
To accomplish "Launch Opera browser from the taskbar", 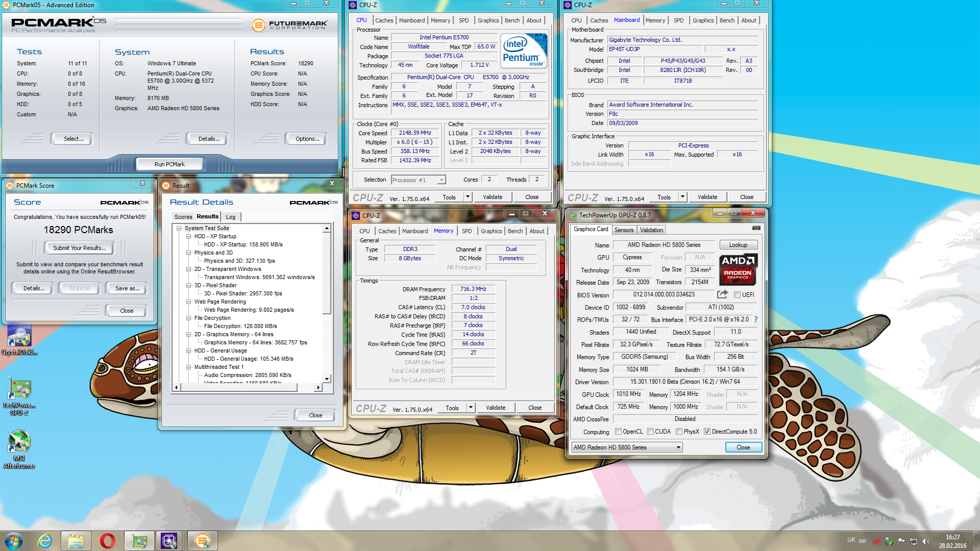I will [x=107, y=541].
